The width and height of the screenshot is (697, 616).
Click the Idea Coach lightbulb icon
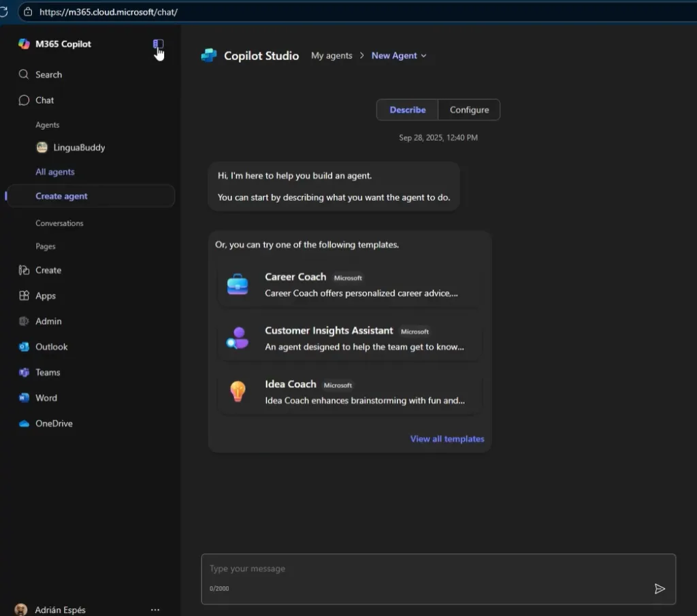tap(238, 391)
